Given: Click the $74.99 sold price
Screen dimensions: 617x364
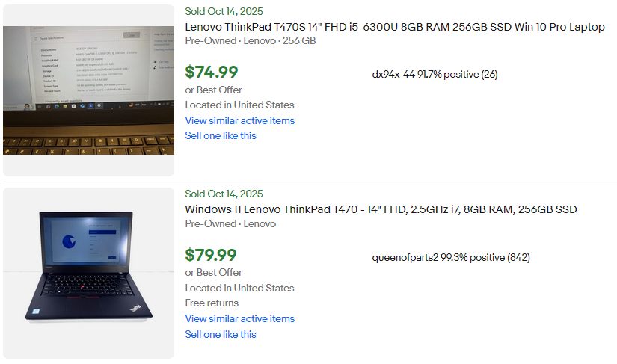Looking at the screenshot, I should click(x=212, y=72).
